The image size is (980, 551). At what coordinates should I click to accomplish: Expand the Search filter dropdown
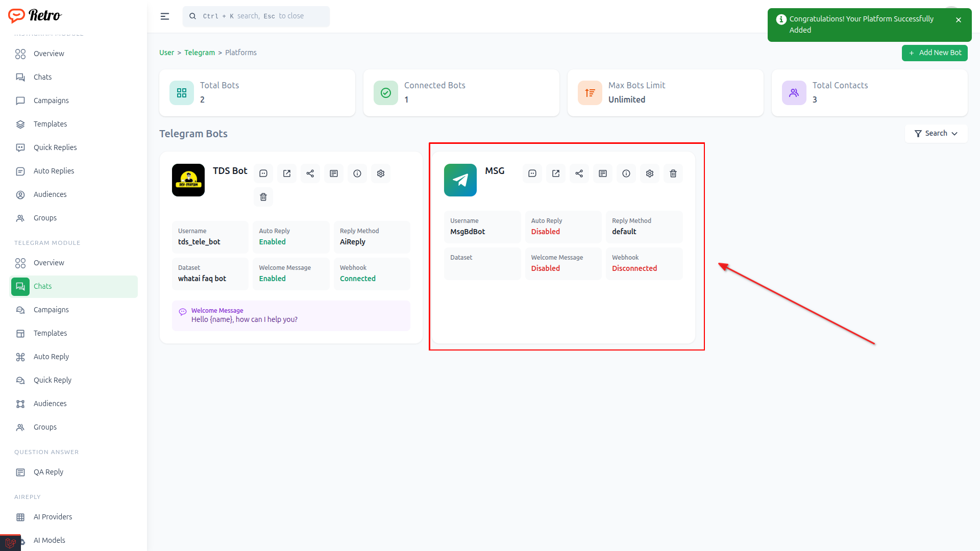[936, 133]
